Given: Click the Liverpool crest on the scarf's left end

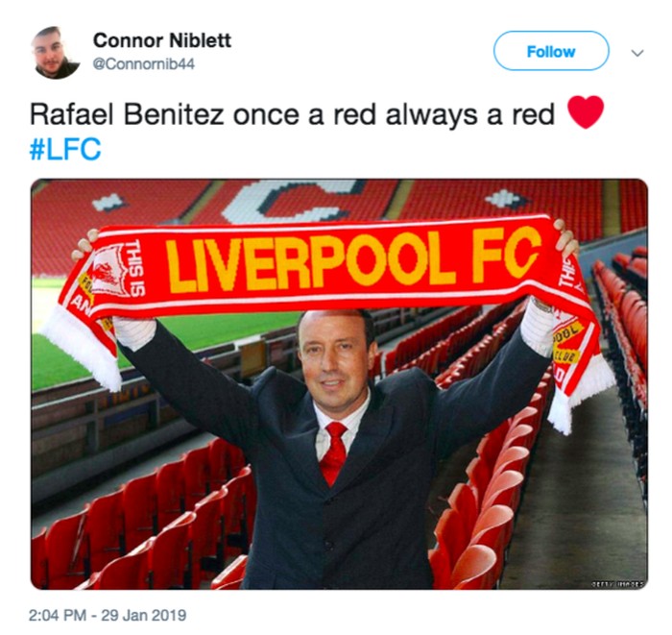Looking at the screenshot, I should 108,272.
